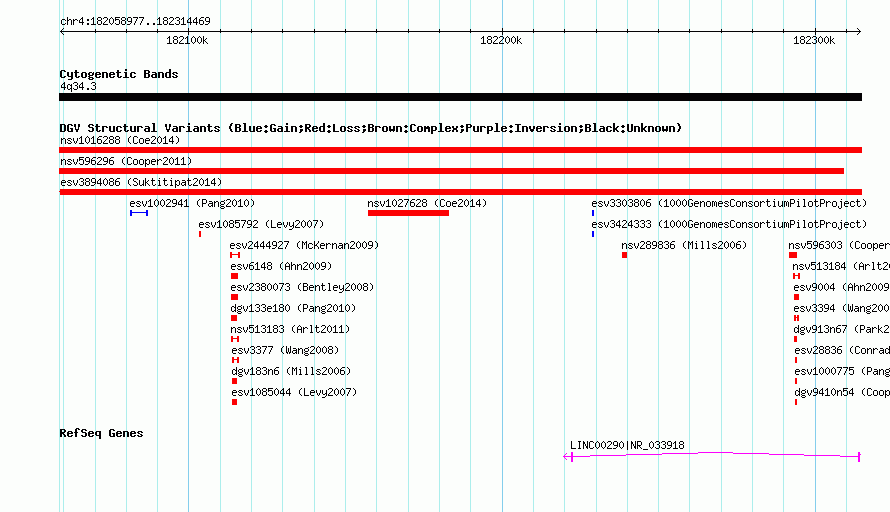Click nsv513184 variant label
Viewport: 890px width, 512px height.
click(841, 266)
